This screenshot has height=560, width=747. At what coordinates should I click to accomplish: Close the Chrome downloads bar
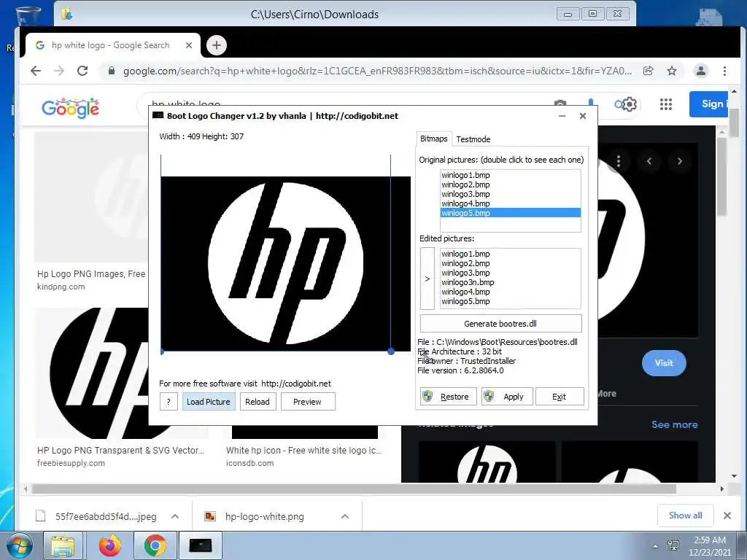(x=727, y=516)
